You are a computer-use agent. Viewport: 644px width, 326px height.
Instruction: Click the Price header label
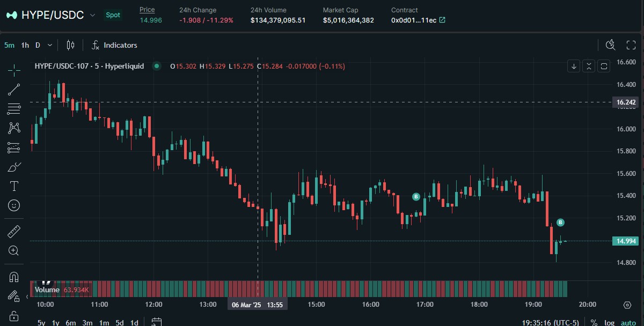[147, 10]
